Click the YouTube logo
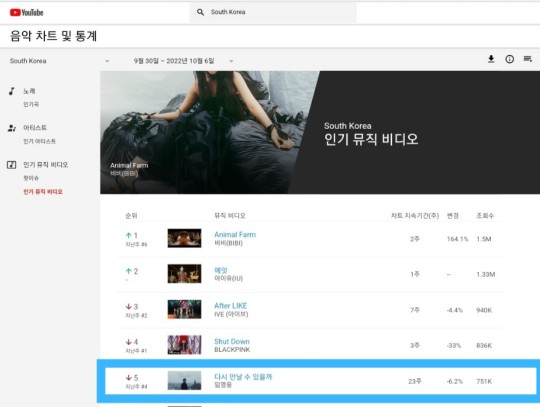This screenshot has height=407, width=540. [27, 13]
